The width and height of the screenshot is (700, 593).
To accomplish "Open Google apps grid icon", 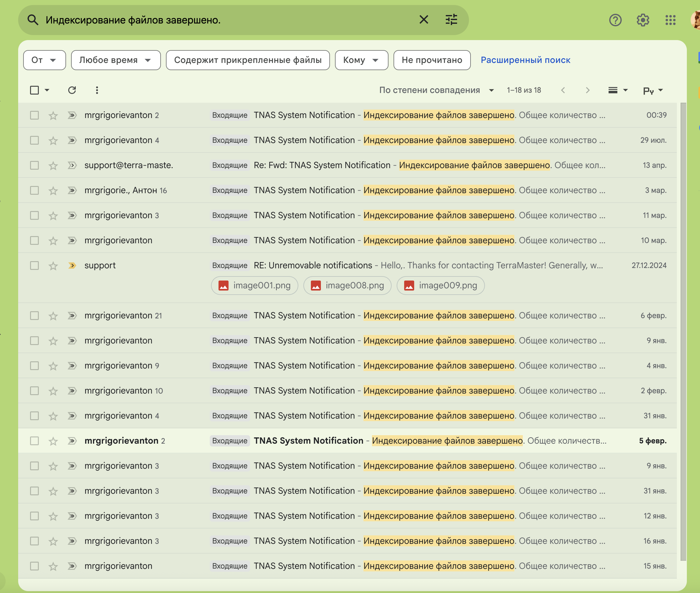I will point(670,20).
